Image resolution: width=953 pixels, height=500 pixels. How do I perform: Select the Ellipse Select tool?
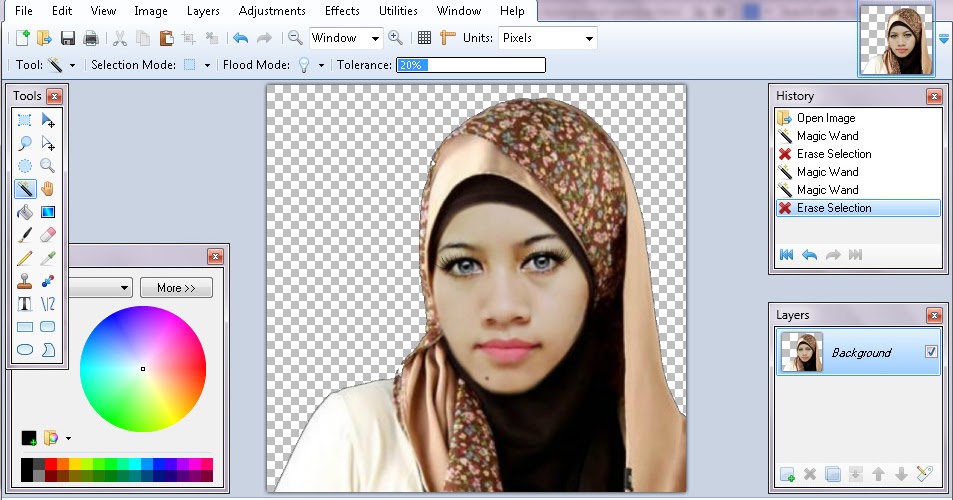click(24, 166)
